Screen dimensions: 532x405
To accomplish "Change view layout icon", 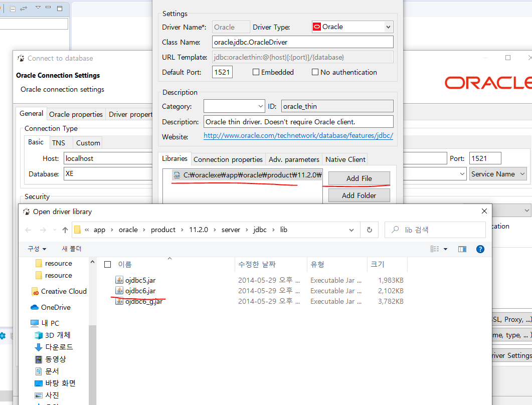I will coord(435,249).
